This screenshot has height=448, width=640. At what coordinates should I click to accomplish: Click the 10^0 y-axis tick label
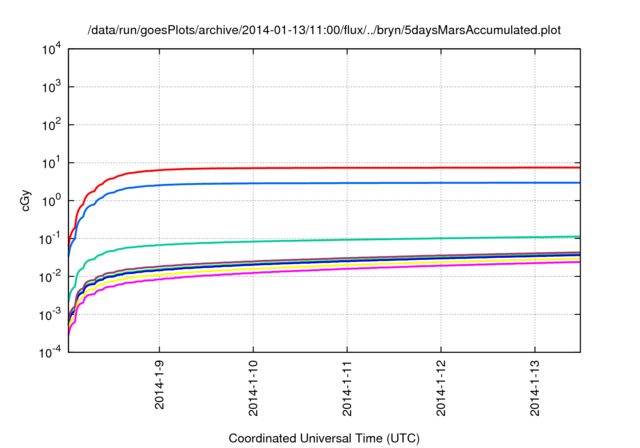tap(51, 200)
